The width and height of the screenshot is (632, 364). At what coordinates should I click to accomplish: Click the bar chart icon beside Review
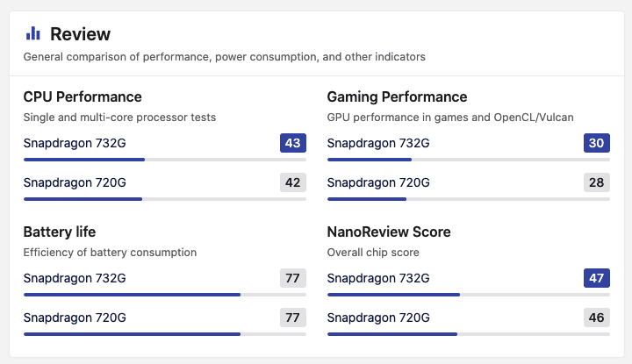33,33
